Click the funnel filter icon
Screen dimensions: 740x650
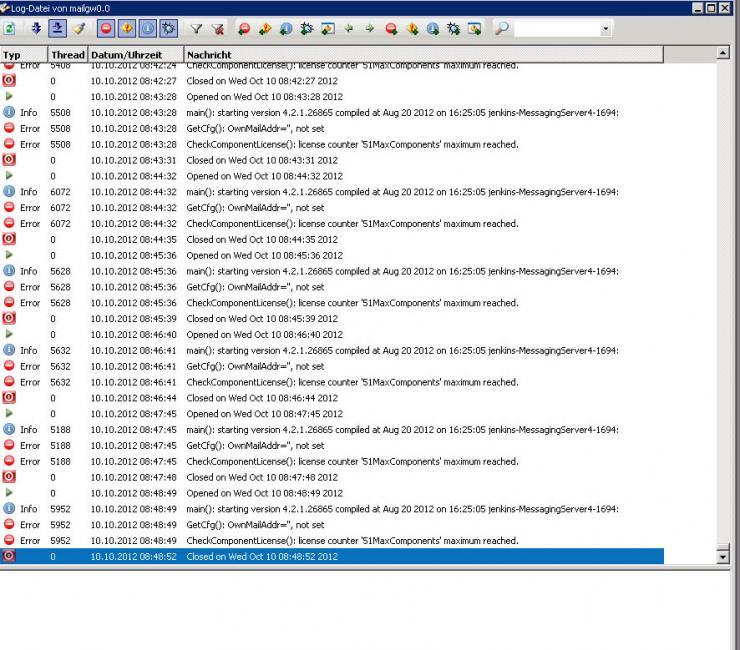196,29
